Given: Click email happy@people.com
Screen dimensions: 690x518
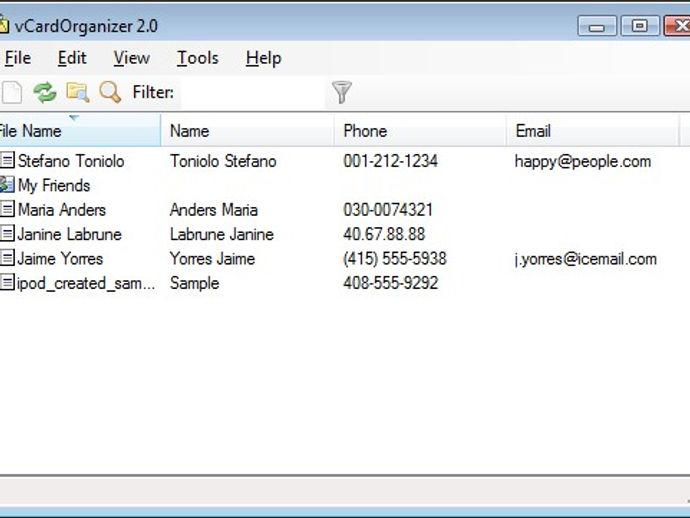Looking at the screenshot, I should click(x=583, y=162).
